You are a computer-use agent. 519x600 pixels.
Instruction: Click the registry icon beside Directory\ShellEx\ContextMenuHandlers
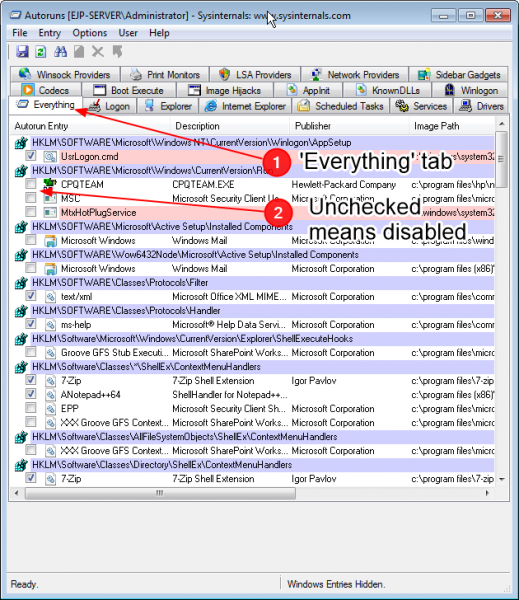21,465
